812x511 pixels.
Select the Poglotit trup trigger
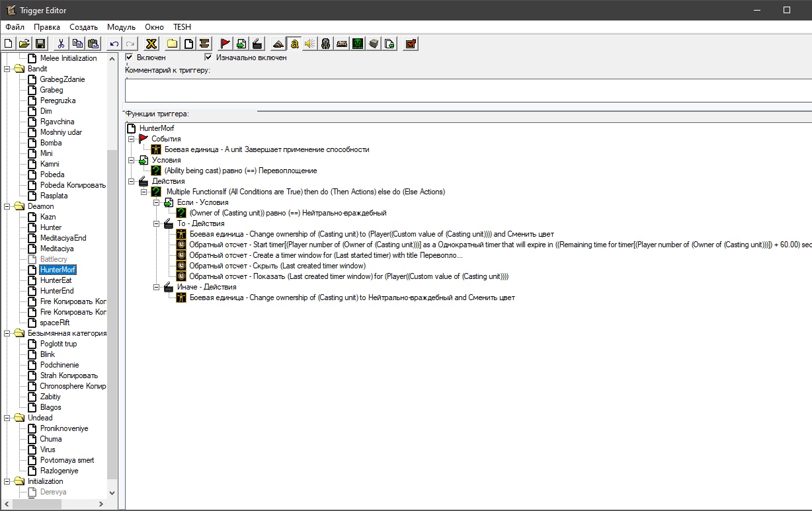[58, 344]
